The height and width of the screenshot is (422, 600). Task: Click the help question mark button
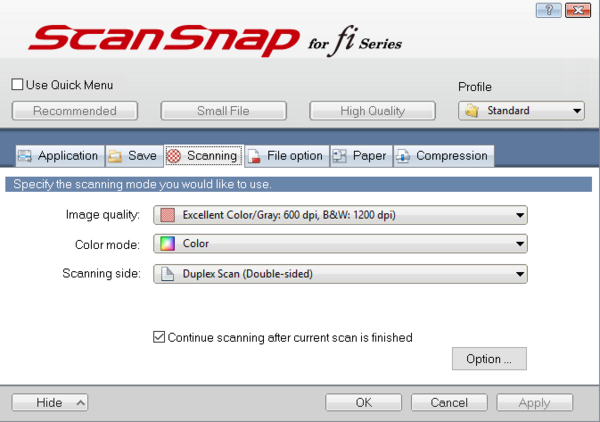coord(549,10)
